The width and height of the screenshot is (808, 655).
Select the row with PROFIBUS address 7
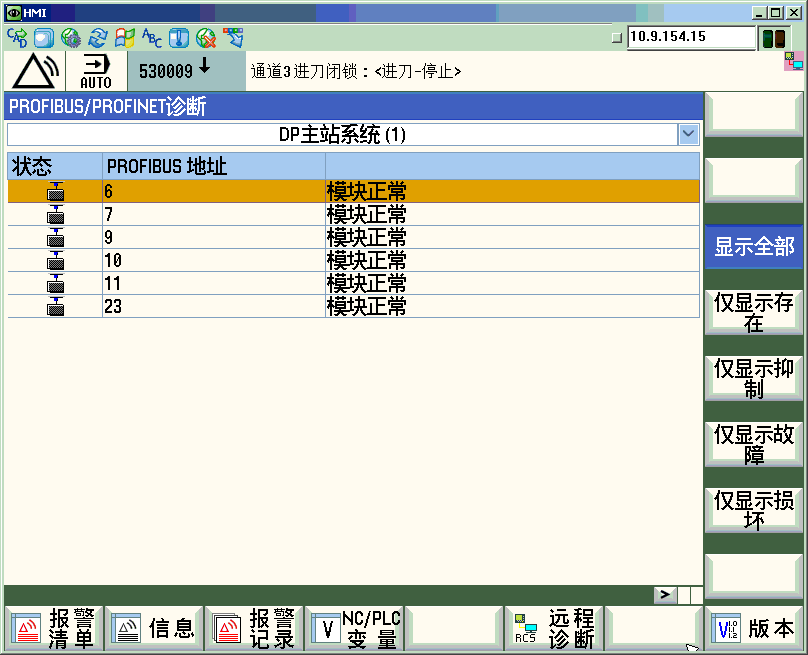point(354,214)
